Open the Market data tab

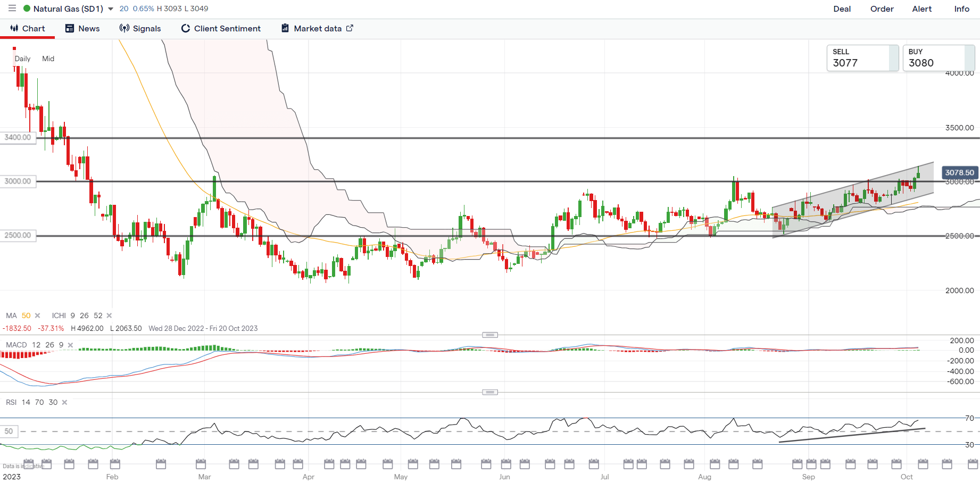[x=317, y=29]
